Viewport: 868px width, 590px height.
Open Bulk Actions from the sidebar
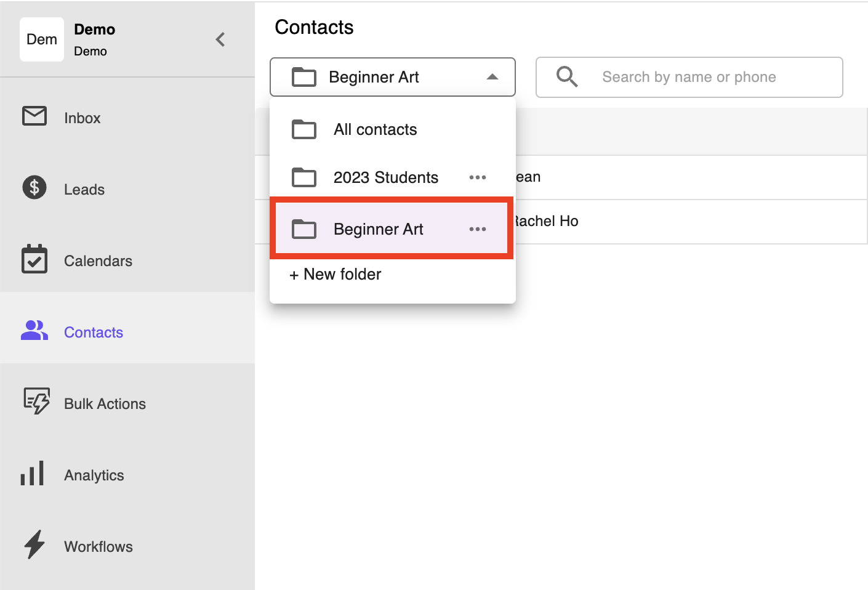(105, 403)
